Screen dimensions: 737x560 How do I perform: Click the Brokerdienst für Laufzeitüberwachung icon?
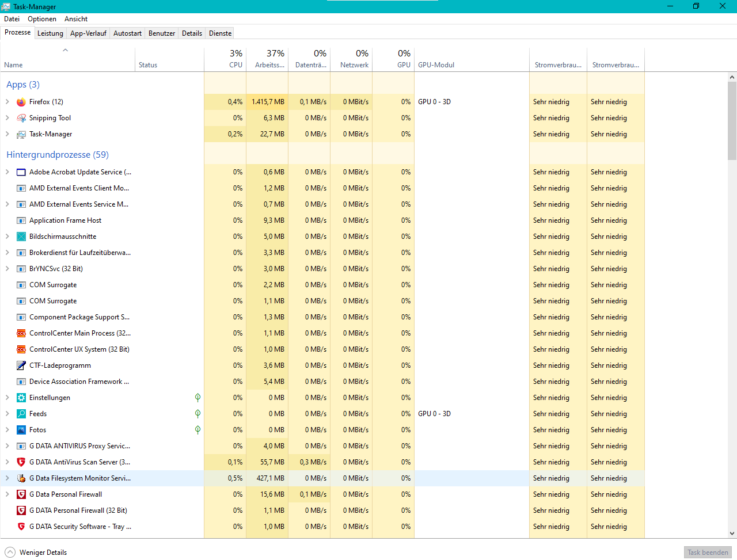point(21,253)
